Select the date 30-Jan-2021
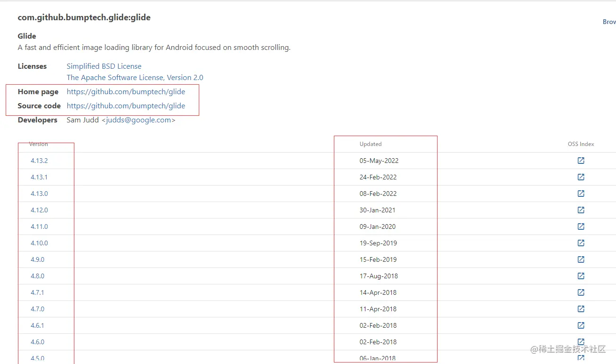This screenshot has height=364, width=616. 378,210
